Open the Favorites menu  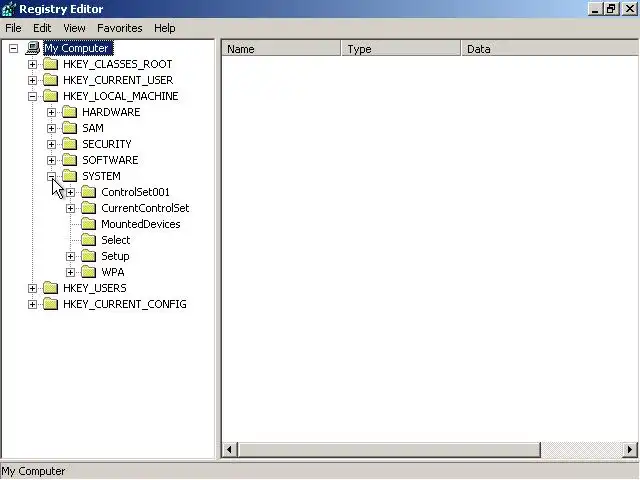coord(120,28)
